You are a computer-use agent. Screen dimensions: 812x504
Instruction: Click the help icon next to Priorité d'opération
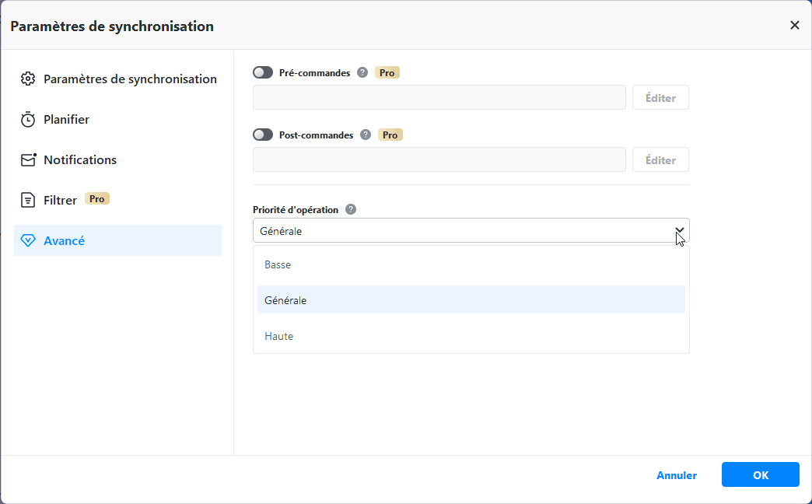[351, 209]
